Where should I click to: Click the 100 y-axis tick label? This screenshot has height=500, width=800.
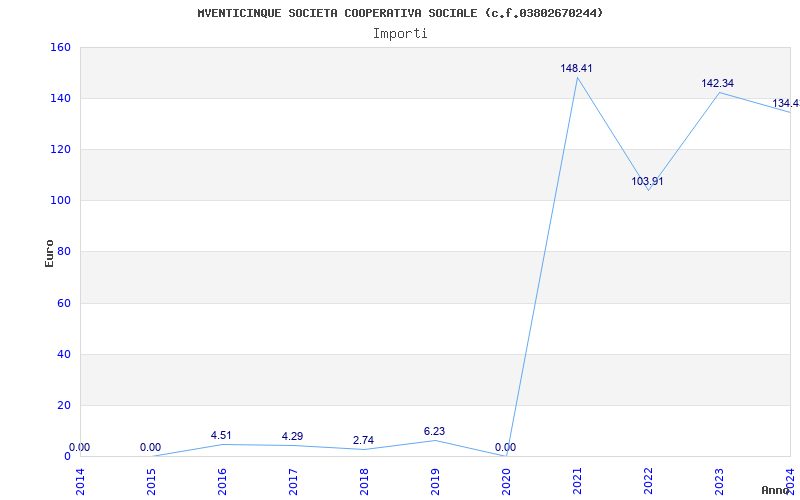pos(60,201)
